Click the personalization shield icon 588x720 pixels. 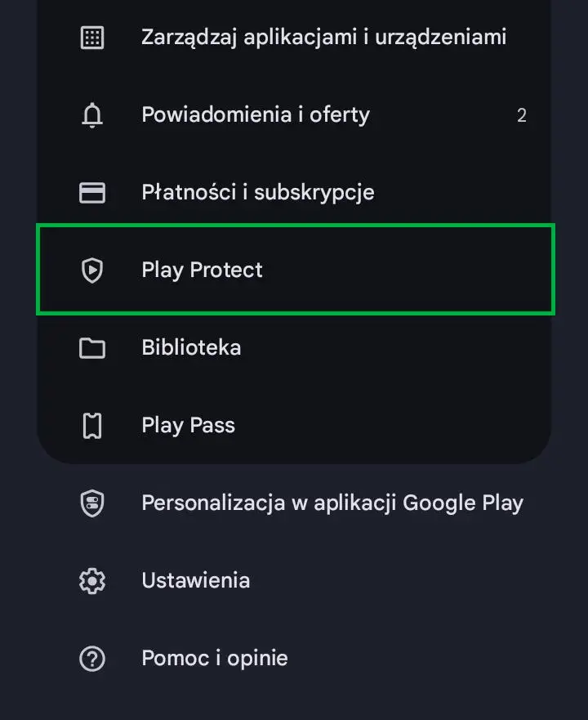(92, 503)
